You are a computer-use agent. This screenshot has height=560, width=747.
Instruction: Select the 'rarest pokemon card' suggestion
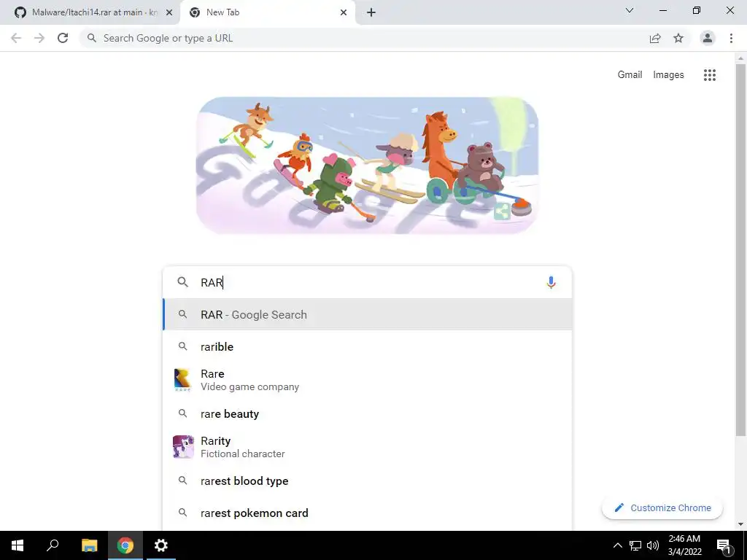point(367,513)
